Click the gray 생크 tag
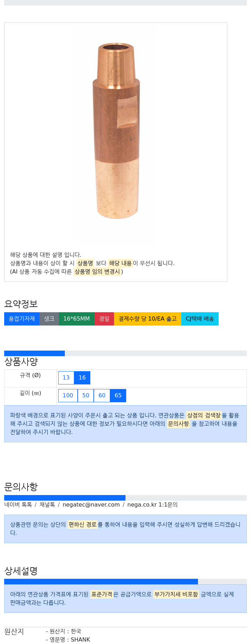251x644 pixels. [x=49, y=319]
